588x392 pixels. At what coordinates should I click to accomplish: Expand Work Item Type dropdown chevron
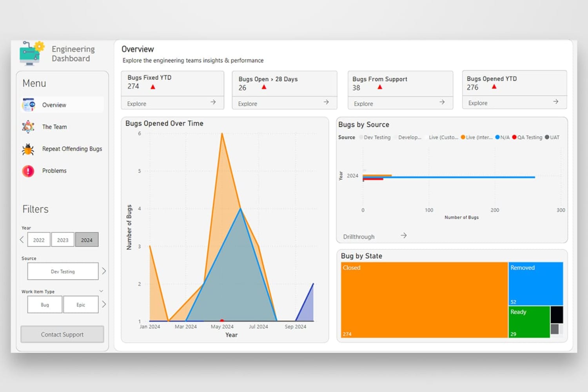click(101, 291)
